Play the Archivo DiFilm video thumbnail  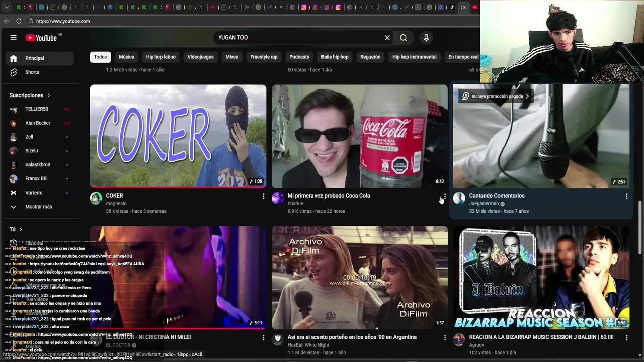tap(360, 278)
